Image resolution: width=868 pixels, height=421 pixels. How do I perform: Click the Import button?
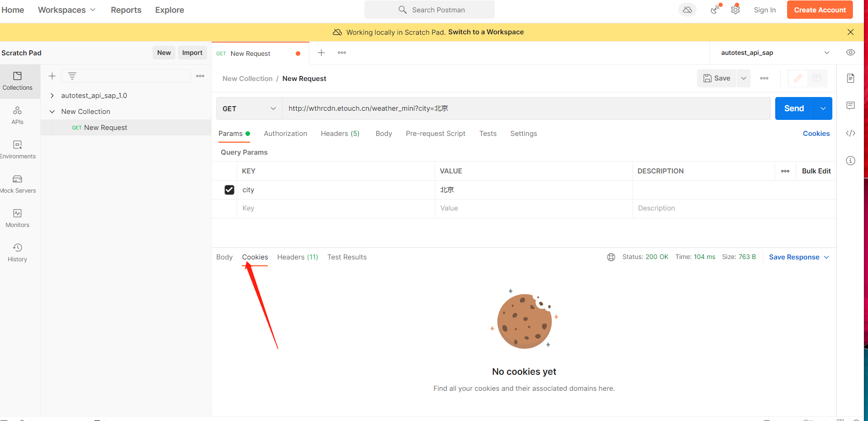192,53
